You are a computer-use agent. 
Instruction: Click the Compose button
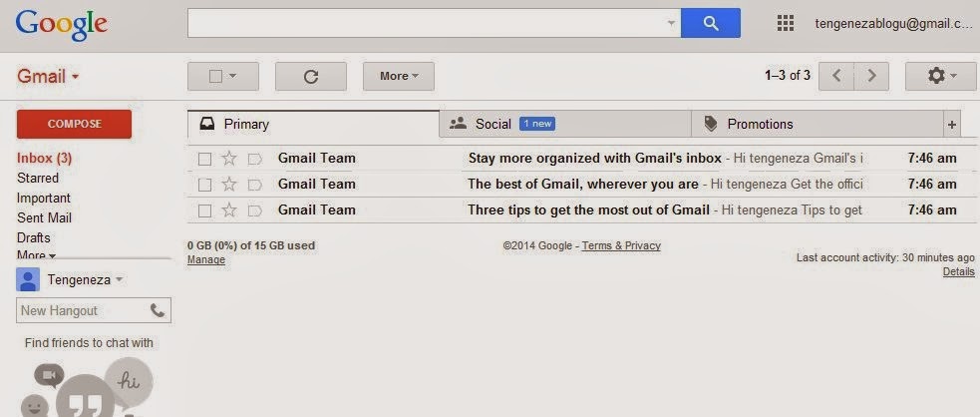(74, 124)
